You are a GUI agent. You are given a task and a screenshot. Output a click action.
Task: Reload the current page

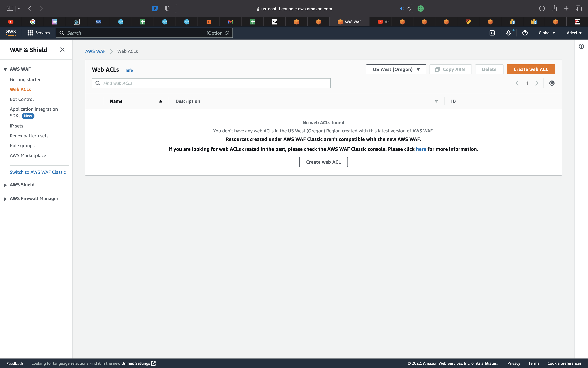(x=409, y=9)
